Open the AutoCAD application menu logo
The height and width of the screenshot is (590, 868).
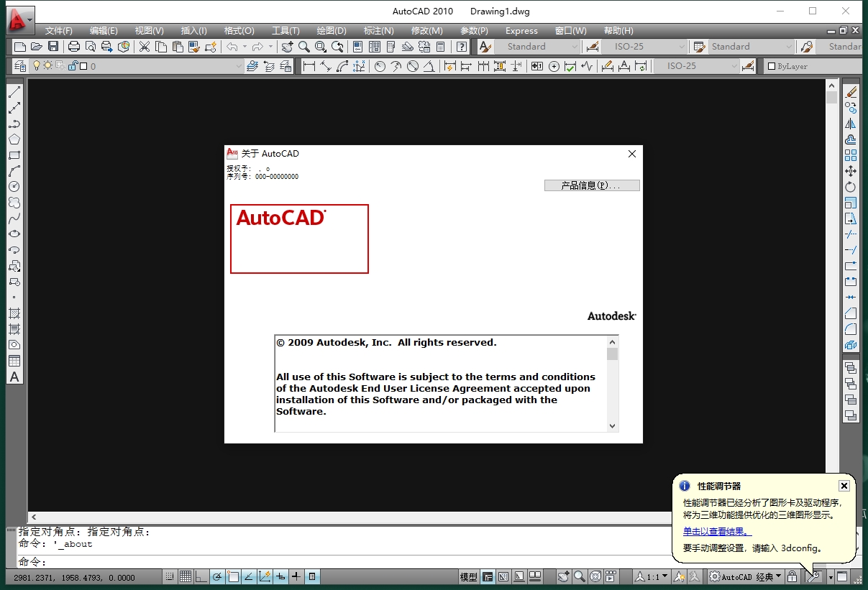click(x=19, y=20)
